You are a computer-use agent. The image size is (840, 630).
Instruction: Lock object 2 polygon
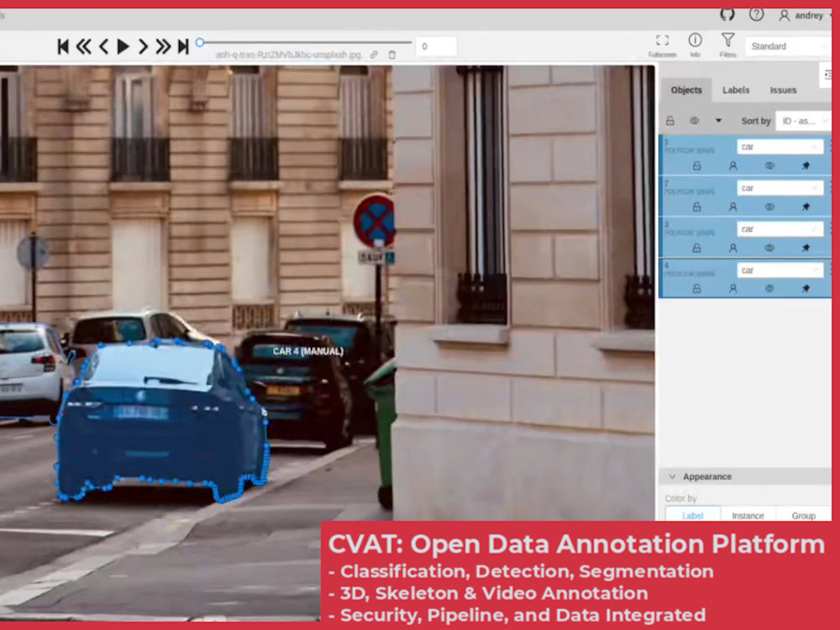coord(696,207)
